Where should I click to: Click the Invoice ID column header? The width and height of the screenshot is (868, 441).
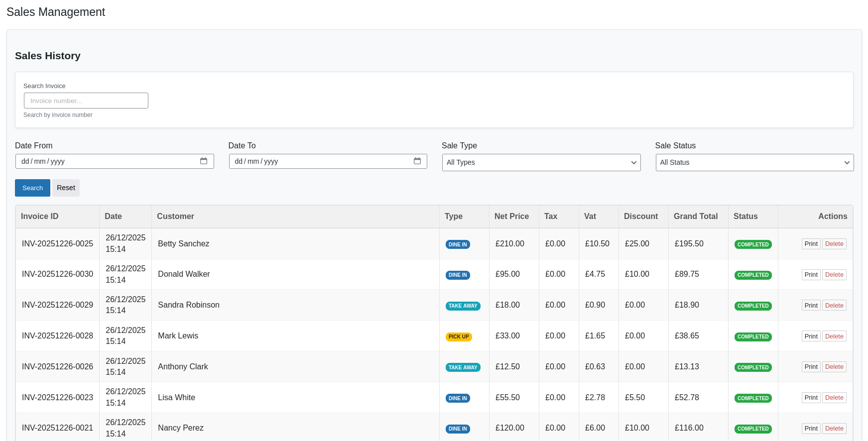(40, 217)
